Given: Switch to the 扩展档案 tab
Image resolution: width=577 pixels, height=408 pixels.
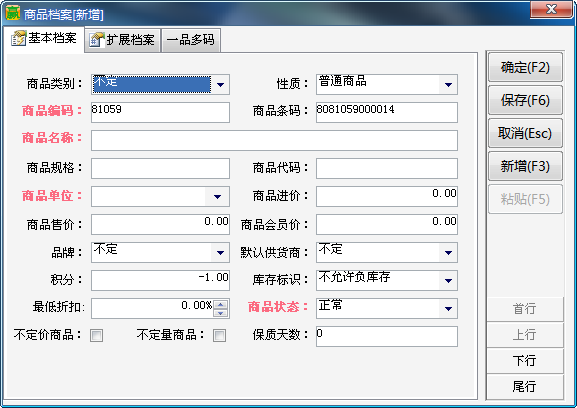Looking at the screenshot, I should (x=123, y=40).
